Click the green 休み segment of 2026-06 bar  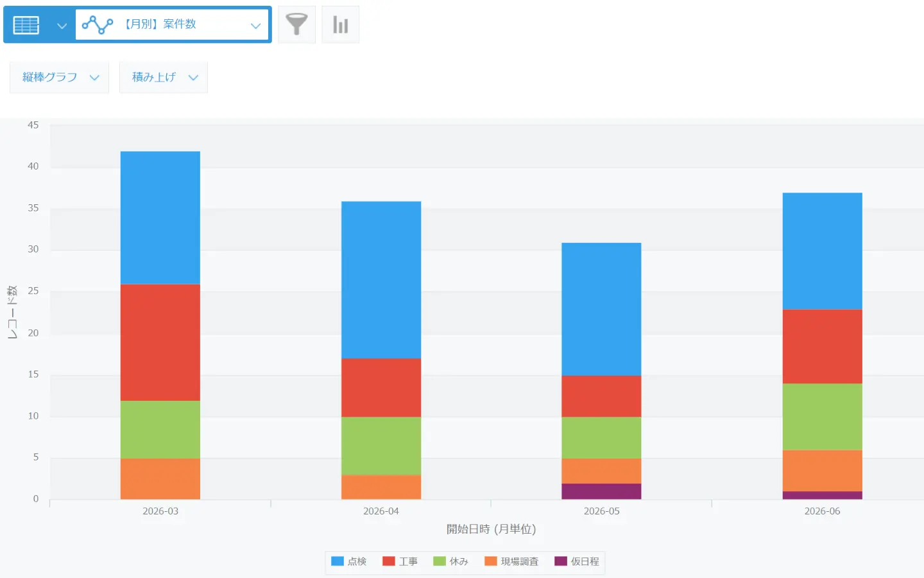tap(822, 417)
